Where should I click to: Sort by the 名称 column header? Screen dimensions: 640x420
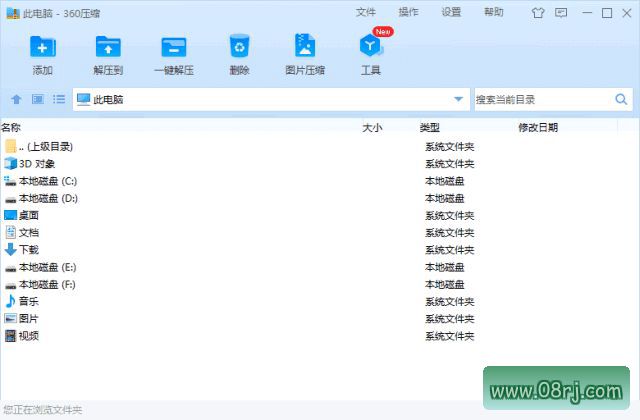point(11,128)
